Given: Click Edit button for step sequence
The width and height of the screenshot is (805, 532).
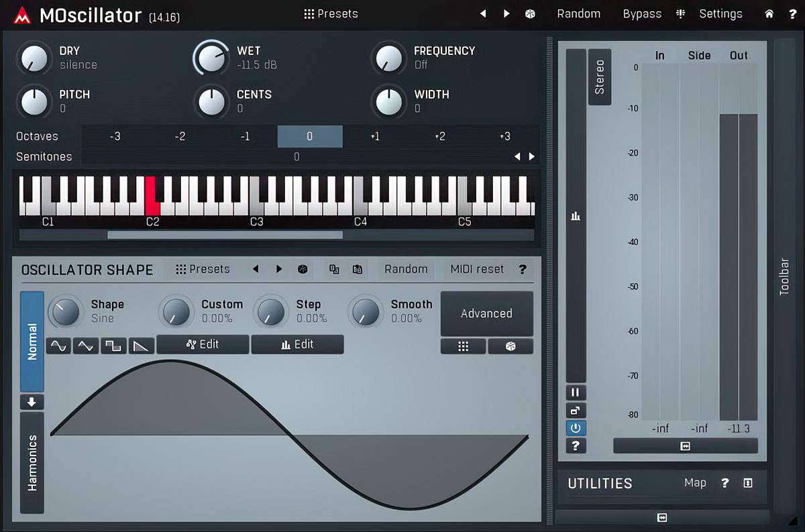Looking at the screenshot, I should pos(297,344).
